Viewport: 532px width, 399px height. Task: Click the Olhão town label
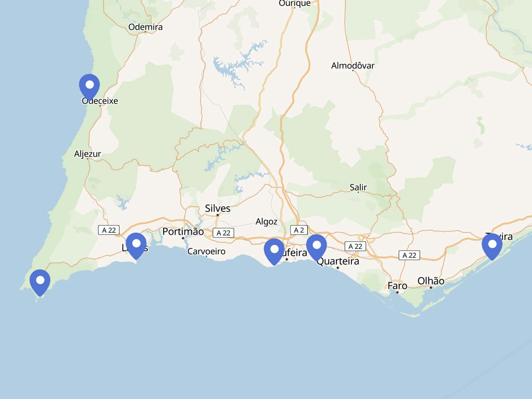[431, 281]
